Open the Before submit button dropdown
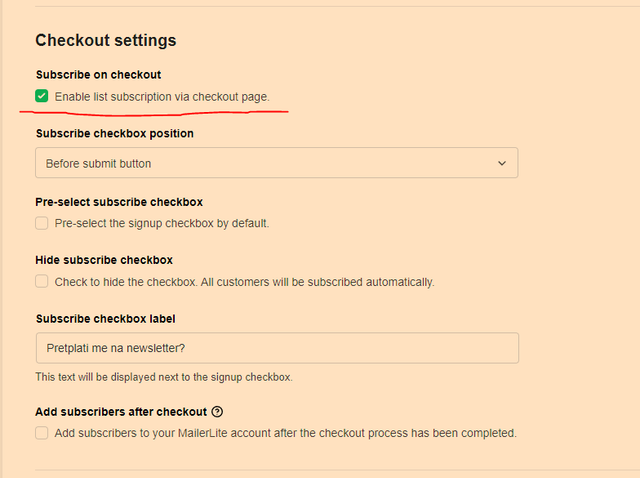 (277, 163)
